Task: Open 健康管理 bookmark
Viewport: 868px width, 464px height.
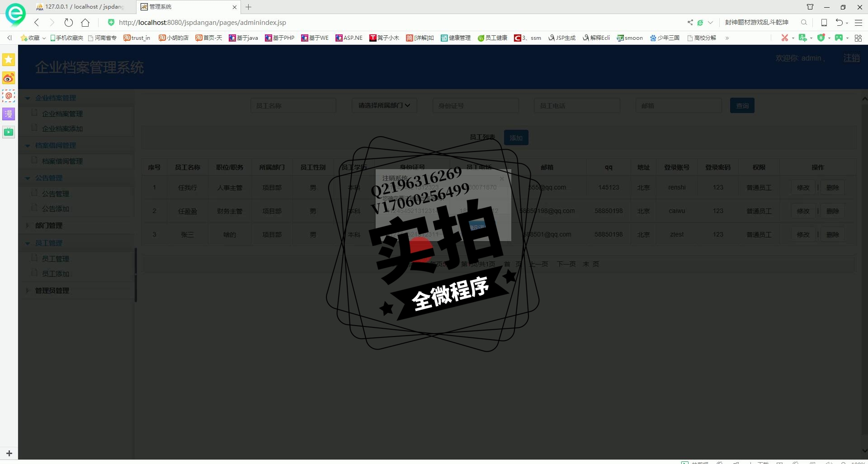Action: point(456,38)
